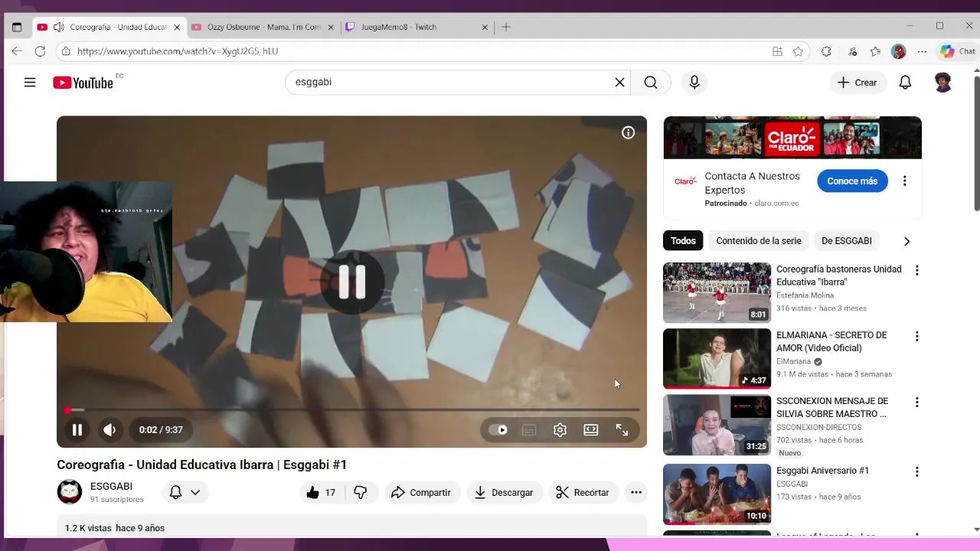Open Esggabi Aniversario #1 video title
Viewport: 980px width, 551px height.
coord(822,471)
